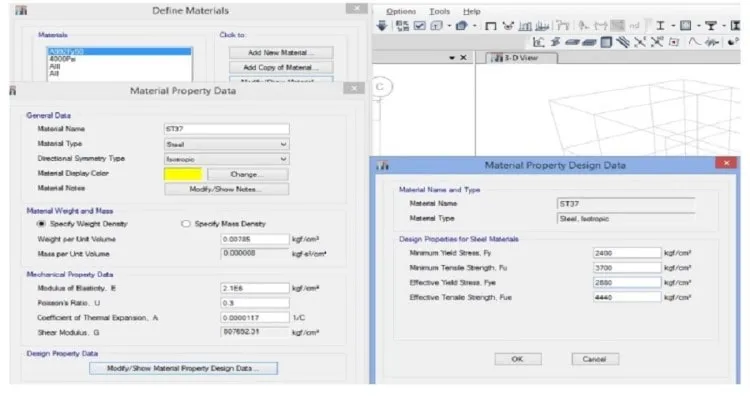
Task: Open the Tools menu
Action: click(x=439, y=11)
